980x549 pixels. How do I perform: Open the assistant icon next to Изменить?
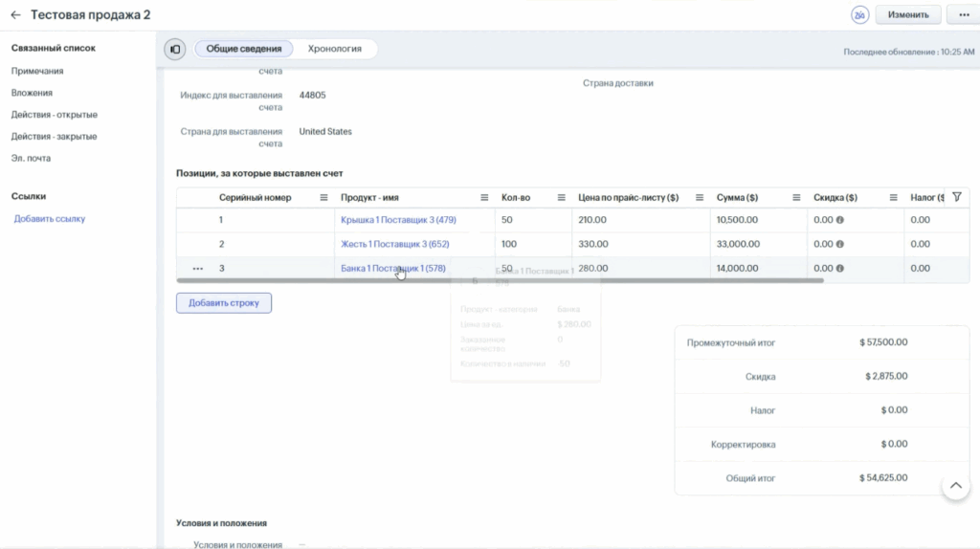point(859,15)
